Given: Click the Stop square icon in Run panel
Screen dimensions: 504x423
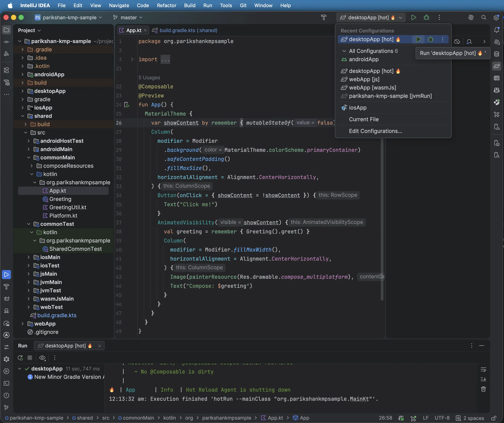Looking at the screenshot, I should [x=30, y=358].
